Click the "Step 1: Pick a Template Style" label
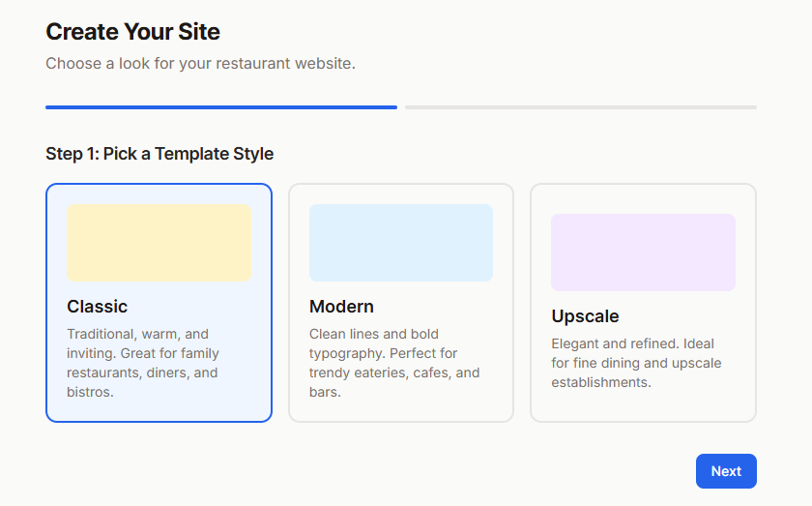The image size is (812, 506). (x=159, y=154)
